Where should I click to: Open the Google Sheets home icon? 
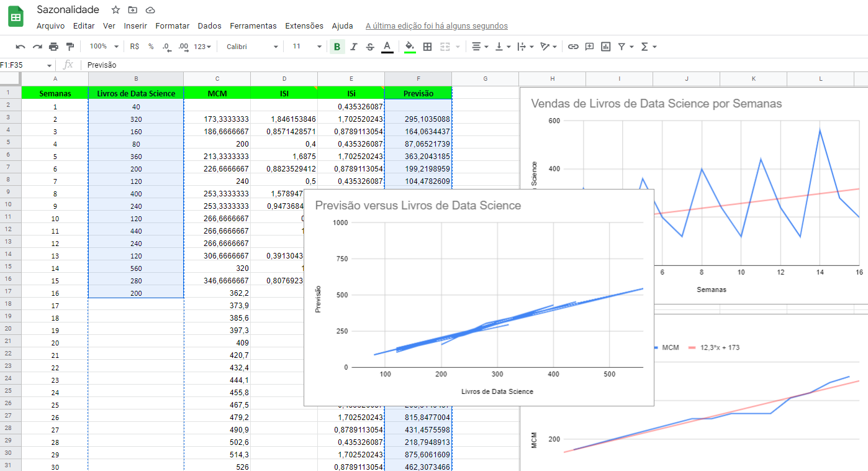point(16,17)
